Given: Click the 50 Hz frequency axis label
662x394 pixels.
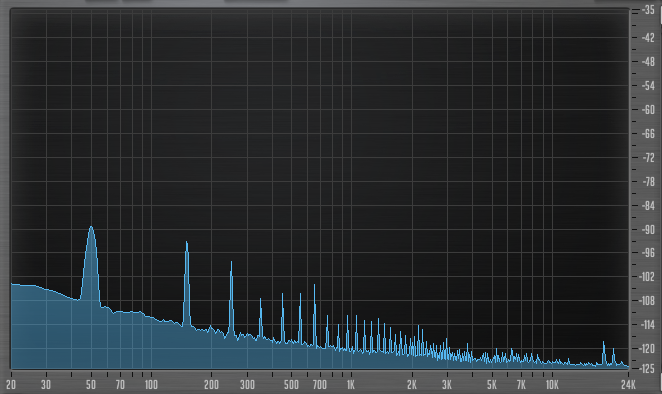Looking at the screenshot, I should 91,385.
